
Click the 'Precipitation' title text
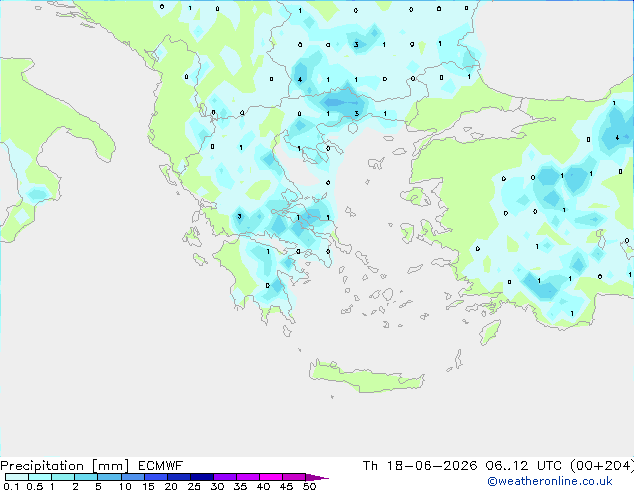(x=42, y=466)
